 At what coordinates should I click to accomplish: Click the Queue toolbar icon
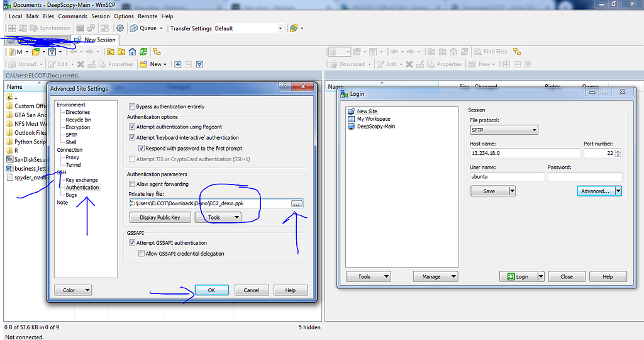tap(133, 28)
